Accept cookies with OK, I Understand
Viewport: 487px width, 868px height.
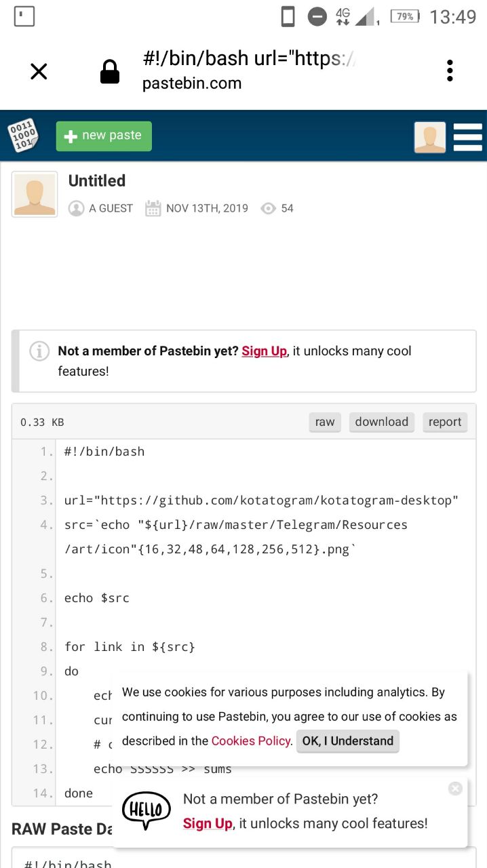tap(347, 741)
